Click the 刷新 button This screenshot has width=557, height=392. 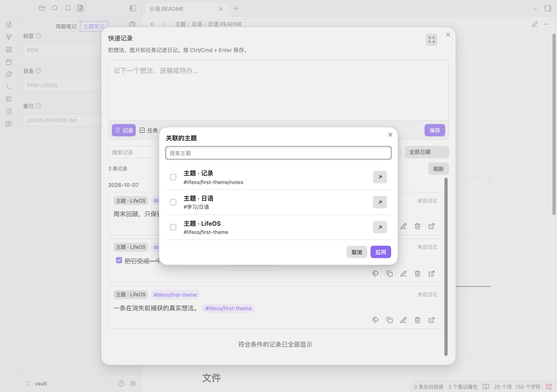(x=439, y=169)
